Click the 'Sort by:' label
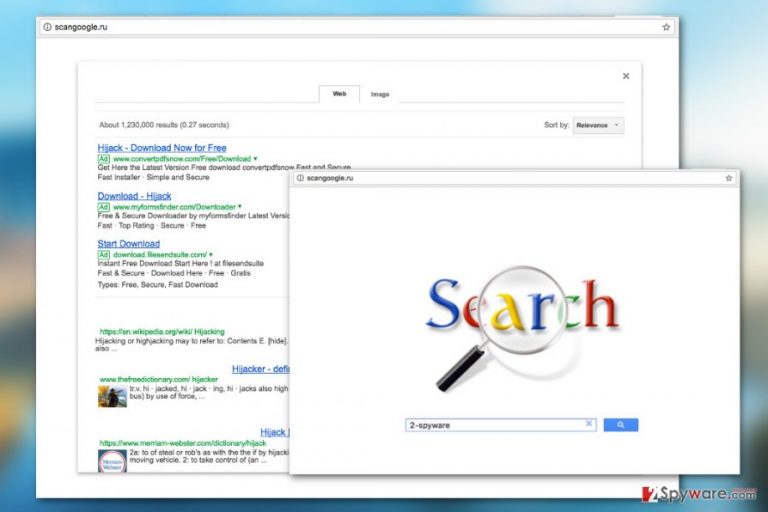Screen dimensions: 768x512 tap(556, 125)
